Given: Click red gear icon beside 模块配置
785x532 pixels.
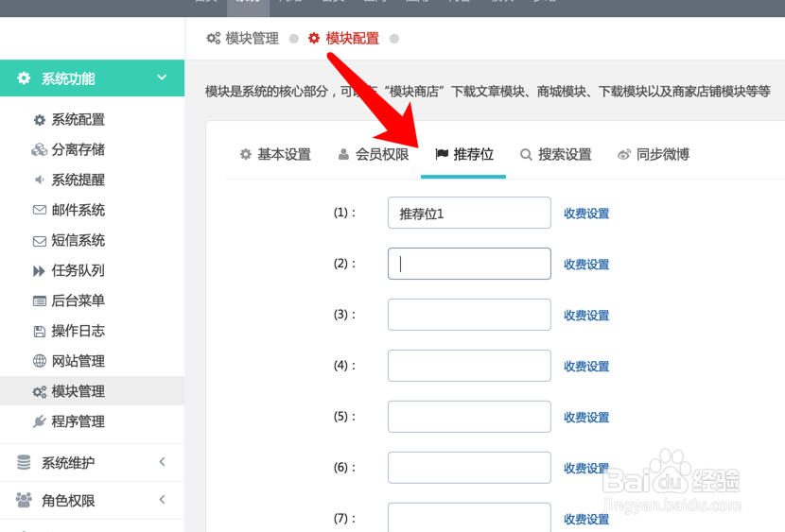Looking at the screenshot, I should click(314, 38).
